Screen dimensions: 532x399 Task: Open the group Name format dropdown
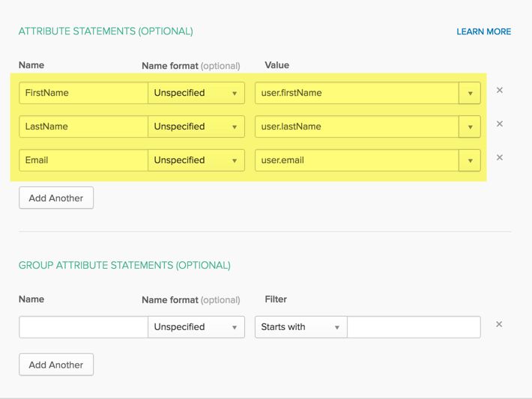(196, 327)
